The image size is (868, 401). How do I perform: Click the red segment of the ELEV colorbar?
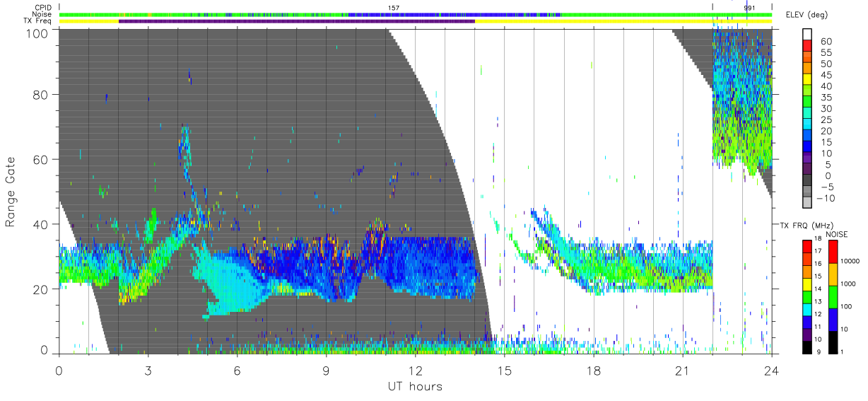point(807,47)
